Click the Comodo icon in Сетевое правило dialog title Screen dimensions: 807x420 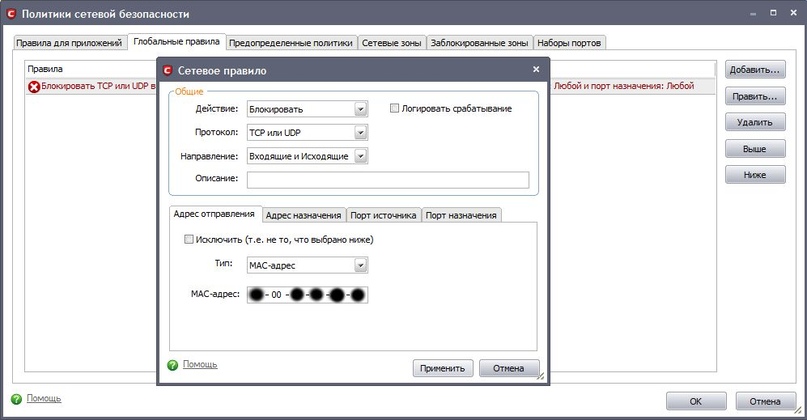click(167, 71)
